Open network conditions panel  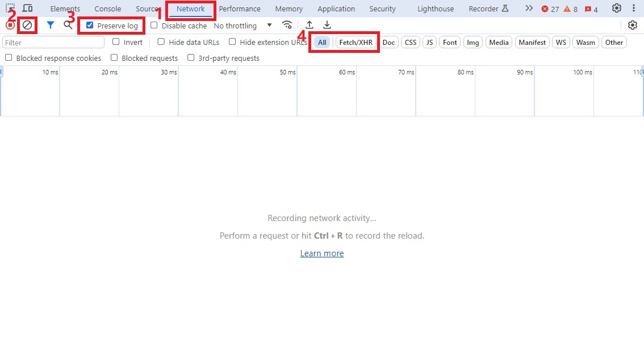pyautogui.click(x=287, y=25)
